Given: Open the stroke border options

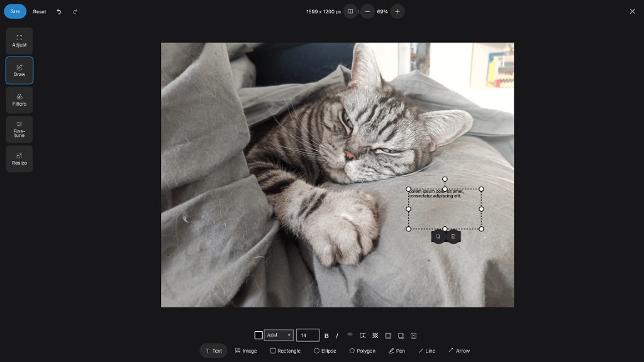Looking at the screenshot, I should coord(387,336).
